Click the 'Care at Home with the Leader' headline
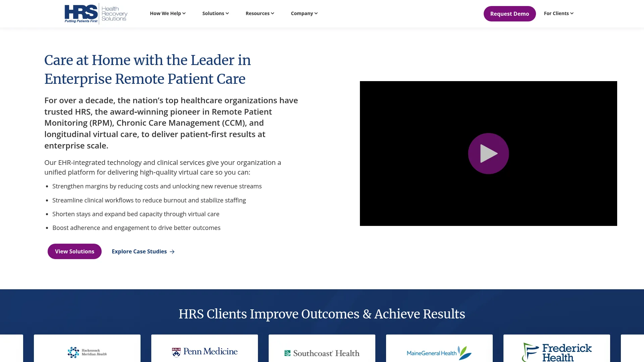Screen dimensions: 644x362 coord(148,69)
